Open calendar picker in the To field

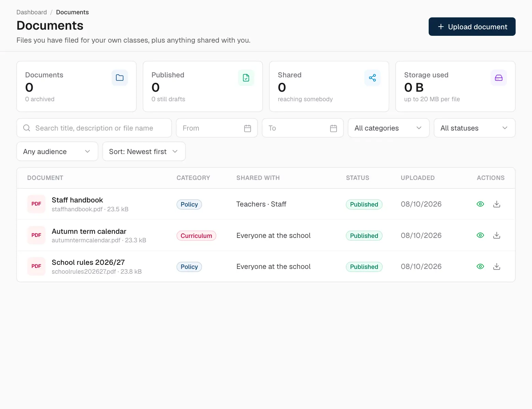tap(334, 128)
